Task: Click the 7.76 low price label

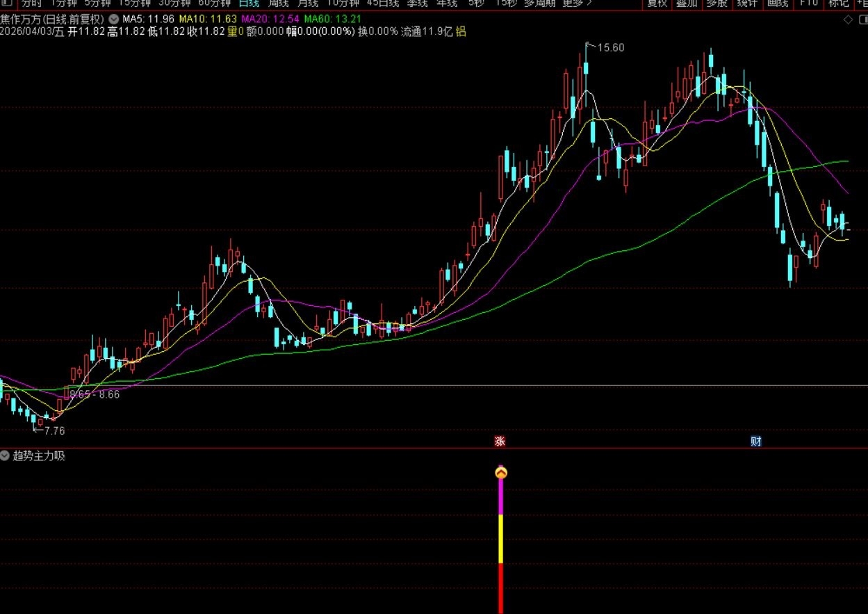Action: [54, 431]
